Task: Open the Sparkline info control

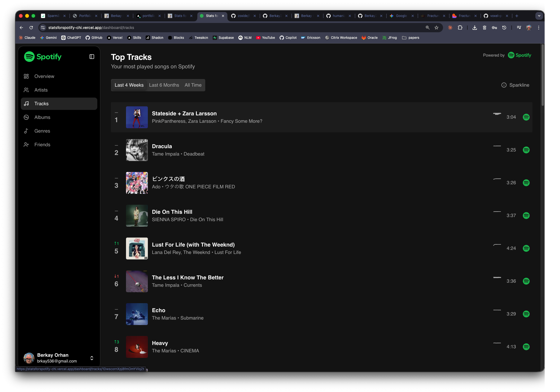Action: click(504, 85)
